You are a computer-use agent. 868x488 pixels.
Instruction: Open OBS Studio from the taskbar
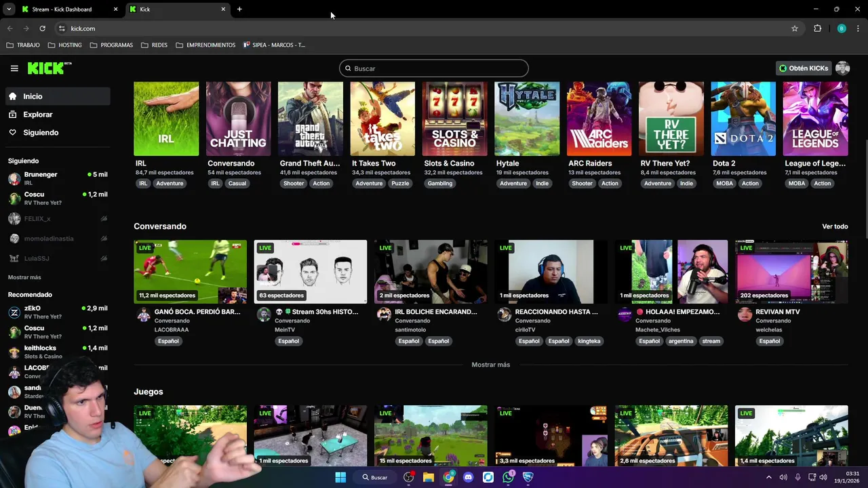[408, 477]
